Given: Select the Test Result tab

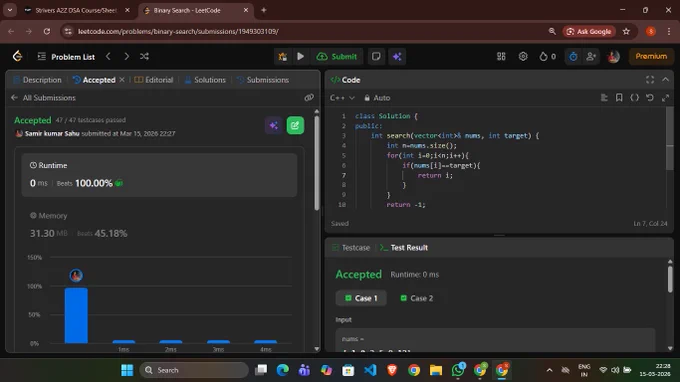Looking at the screenshot, I should pyautogui.click(x=404, y=248).
